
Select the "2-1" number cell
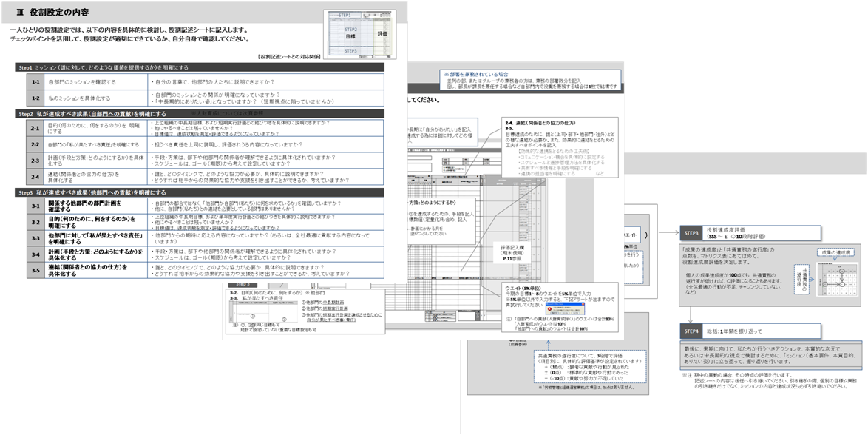click(35, 128)
